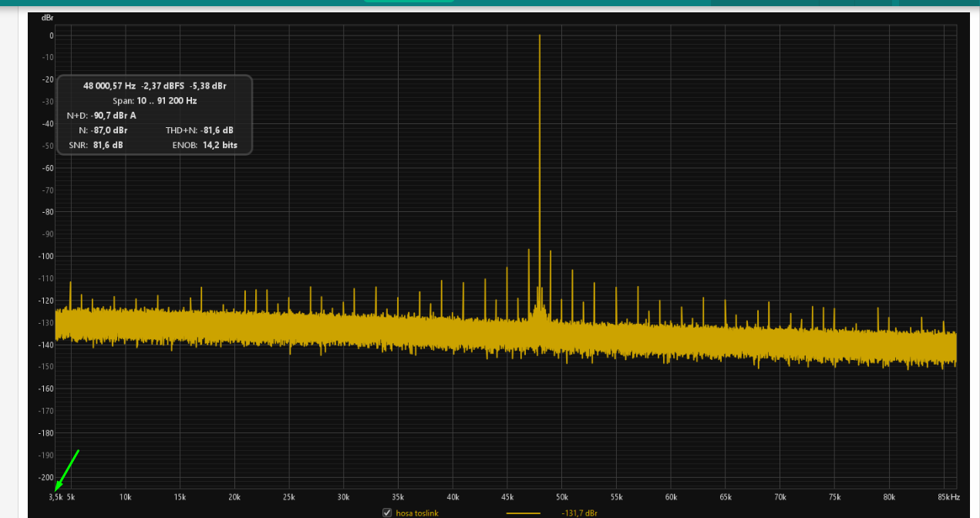Click the 85kHz axis end label

tap(948, 497)
